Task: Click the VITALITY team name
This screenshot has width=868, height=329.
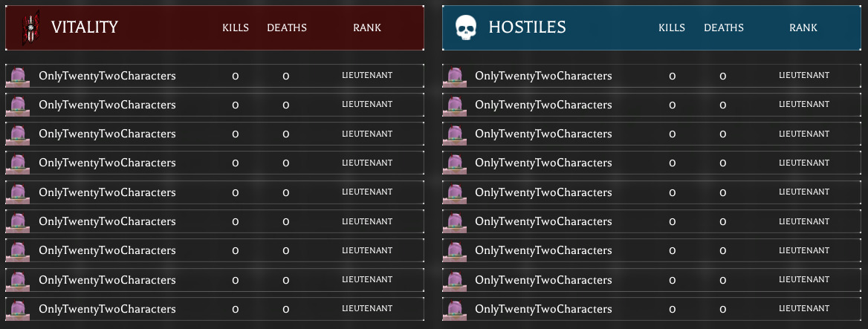Action: point(85,28)
